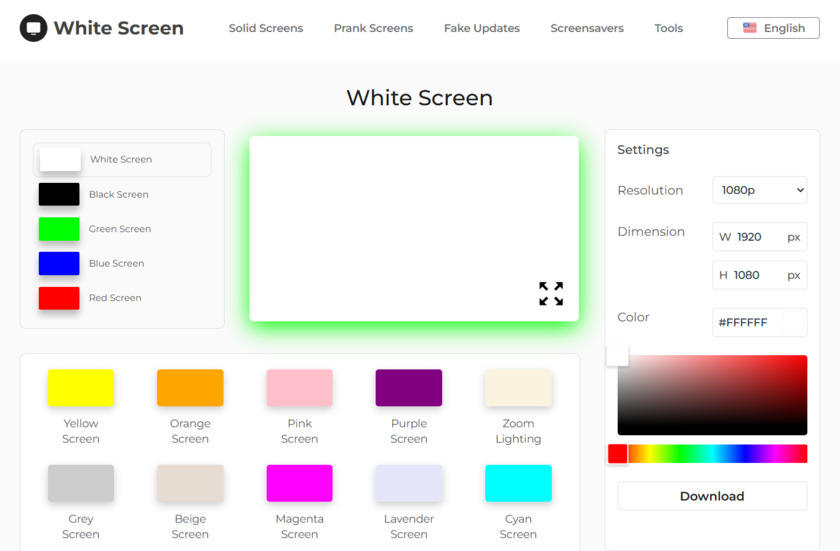Select the Blue Screen option

pyautogui.click(x=59, y=263)
